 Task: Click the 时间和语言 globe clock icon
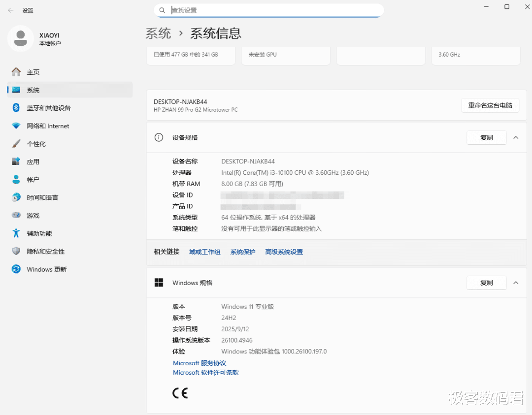click(16, 197)
